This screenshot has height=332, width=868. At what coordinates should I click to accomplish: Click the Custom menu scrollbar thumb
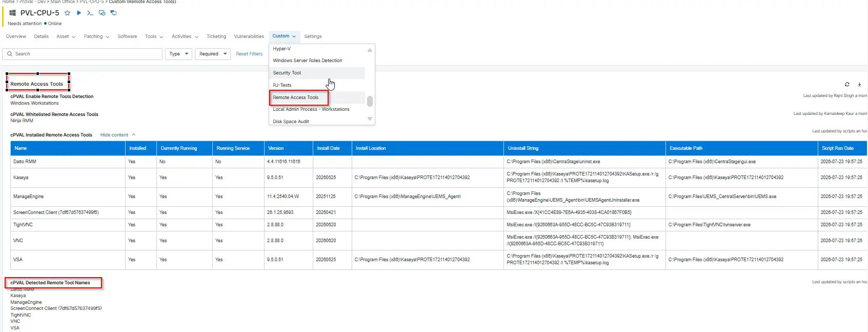(x=370, y=101)
